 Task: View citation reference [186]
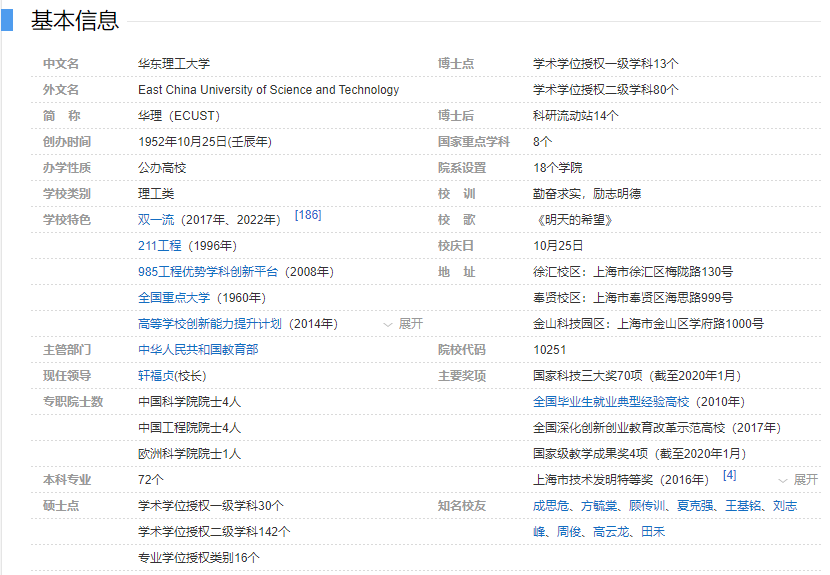pos(308,215)
